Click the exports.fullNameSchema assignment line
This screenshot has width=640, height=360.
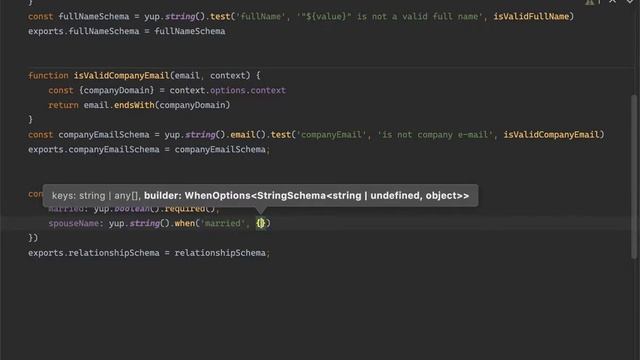(x=127, y=31)
